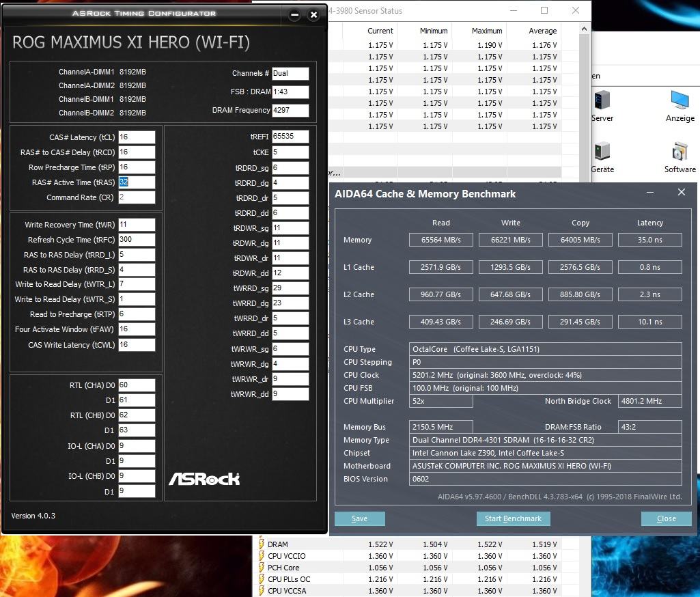The width and height of the screenshot is (700, 597).
Task: Click the Maximum value 1.190 V in Sensor Status
Action: coord(490,45)
